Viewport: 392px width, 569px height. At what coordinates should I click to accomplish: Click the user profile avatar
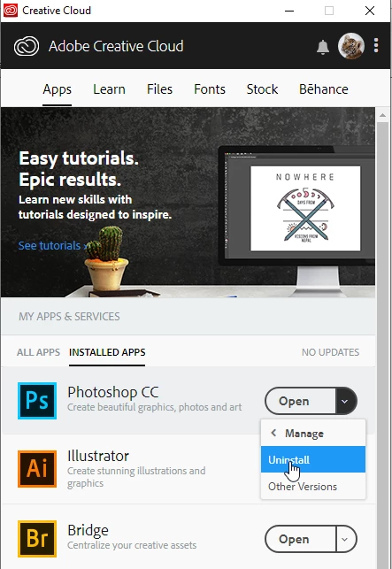pos(351,46)
